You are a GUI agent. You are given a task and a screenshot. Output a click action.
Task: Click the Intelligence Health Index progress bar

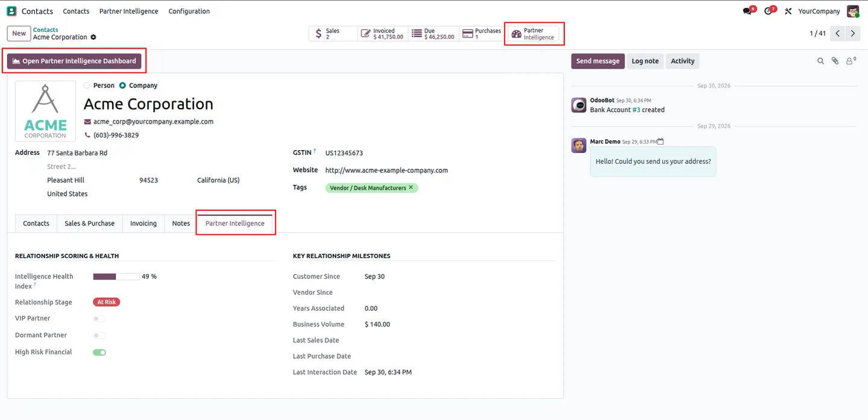116,277
